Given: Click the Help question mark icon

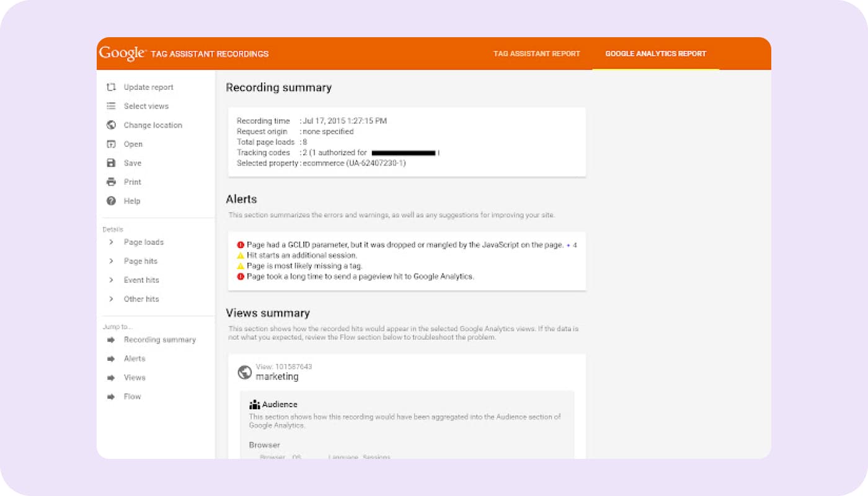Looking at the screenshot, I should click(x=111, y=201).
